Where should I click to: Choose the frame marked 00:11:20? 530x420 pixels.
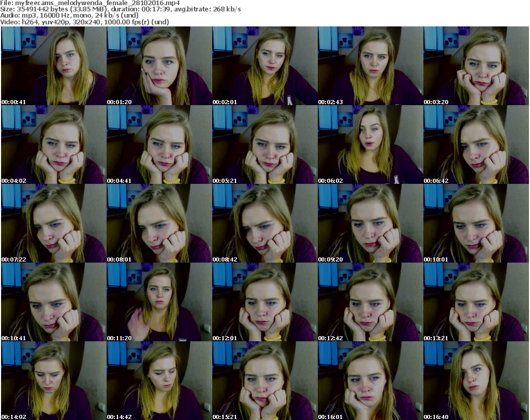coord(159,302)
